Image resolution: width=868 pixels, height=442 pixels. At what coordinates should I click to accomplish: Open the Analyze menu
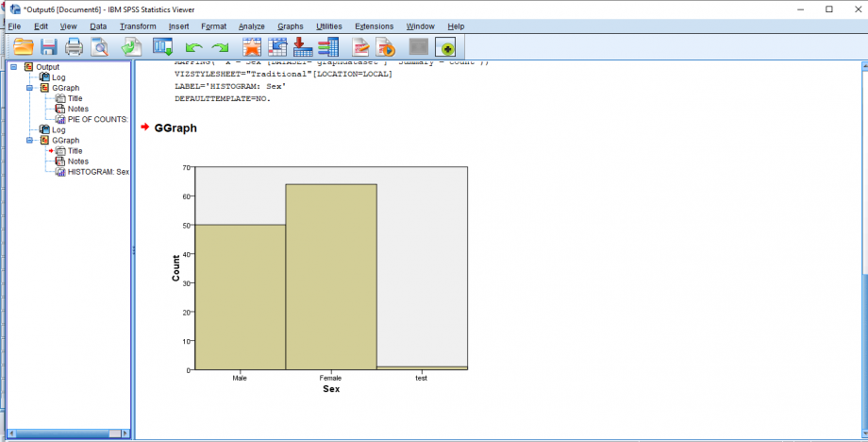(x=251, y=25)
